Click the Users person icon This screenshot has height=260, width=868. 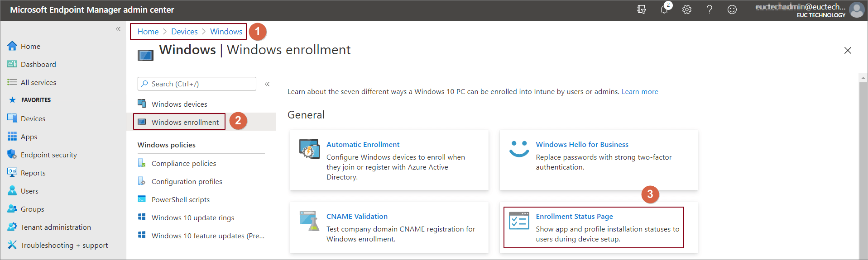(12, 191)
